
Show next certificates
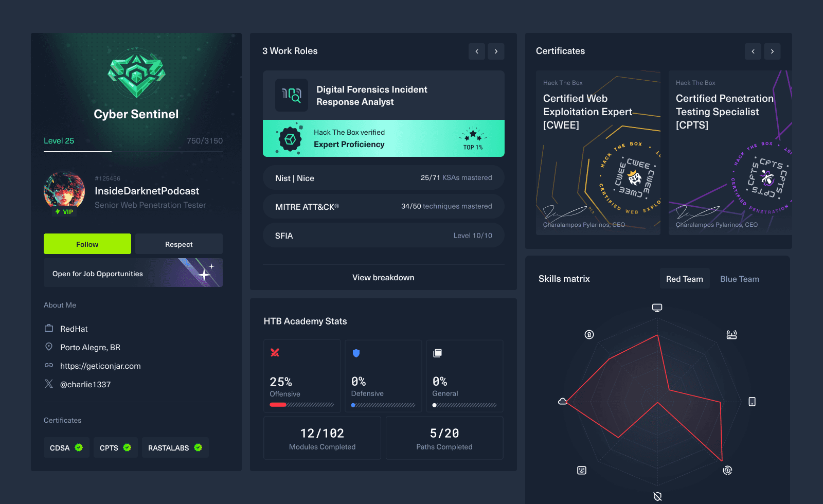click(x=772, y=51)
